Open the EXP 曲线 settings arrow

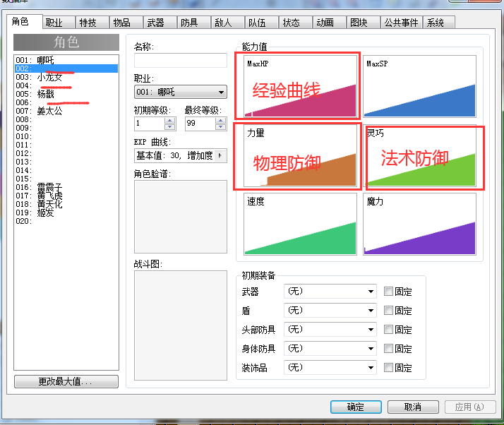point(220,155)
